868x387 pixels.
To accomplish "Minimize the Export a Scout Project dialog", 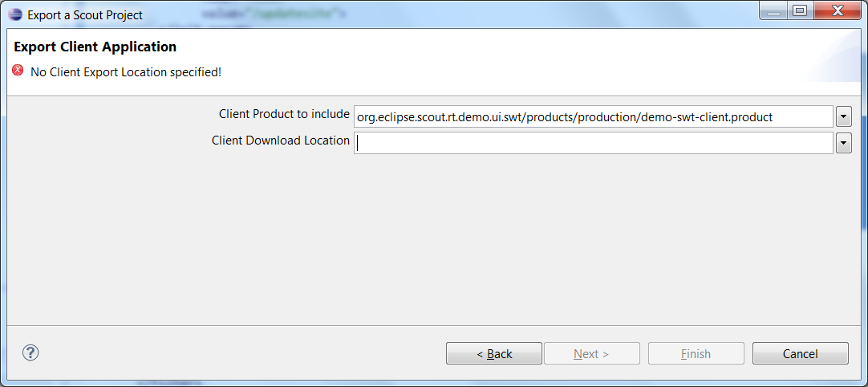I will [777, 12].
